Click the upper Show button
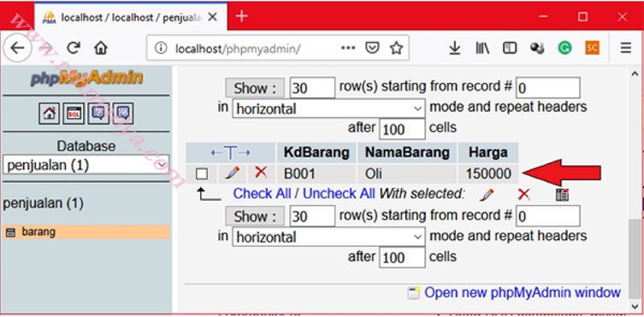This screenshot has width=644, height=317. tap(255, 88)
